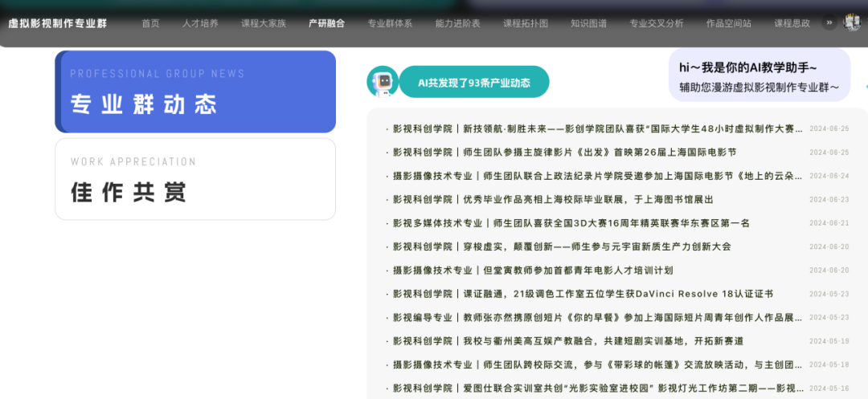Viewport: 868px width, 399px height.
Task: Open 能力进阶表 in the navbar
Action: click(x=458, y=23)
